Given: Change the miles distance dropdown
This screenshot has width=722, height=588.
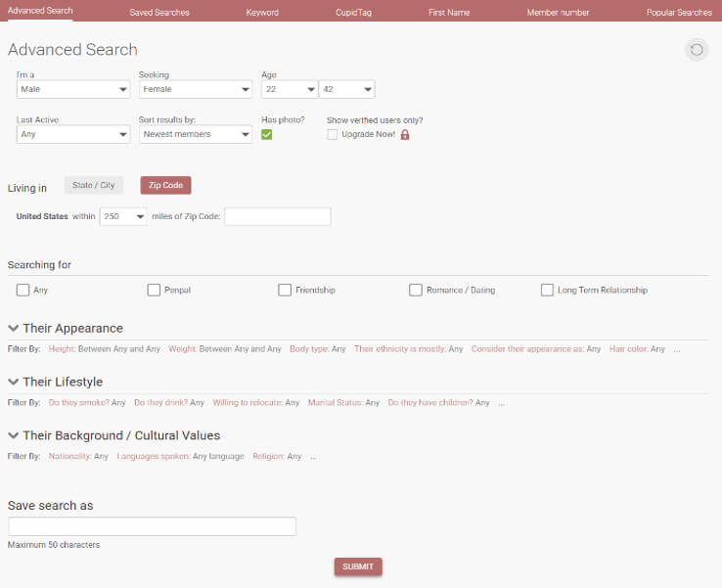Looking at the screenshot, I should [x=123, y=216].
